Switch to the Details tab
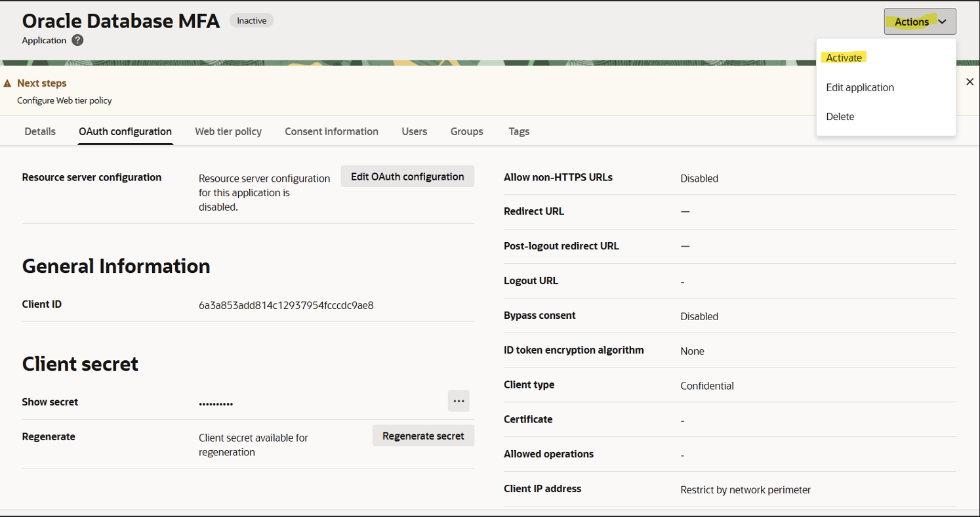Viewport: 980px width, 517px height. coord(39,131)
